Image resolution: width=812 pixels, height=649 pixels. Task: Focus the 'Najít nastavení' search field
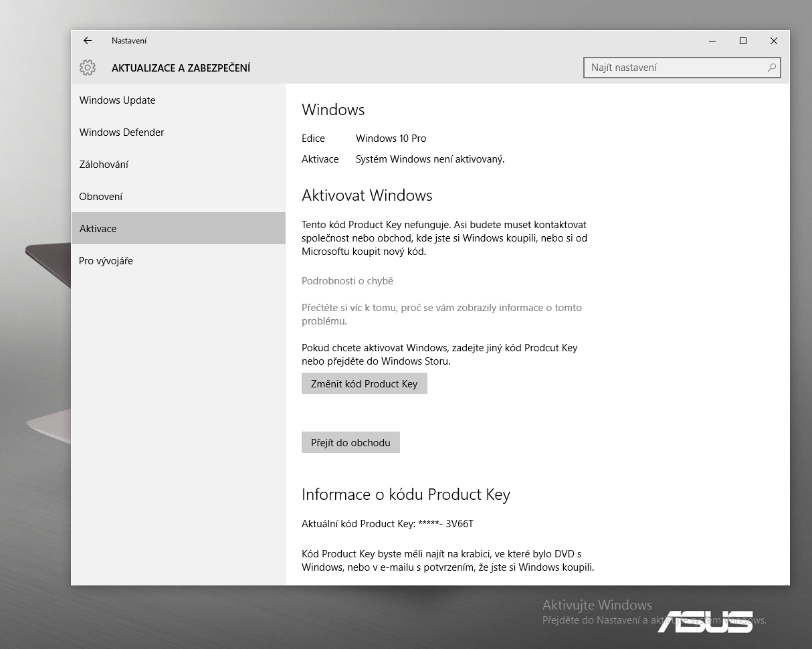(676, 68)
